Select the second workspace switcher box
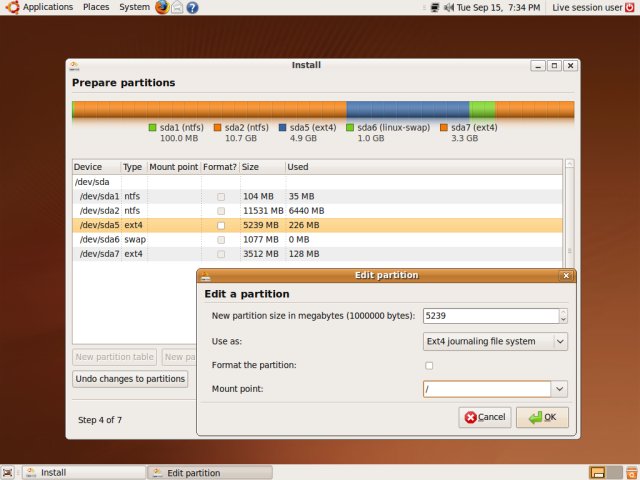This screenshot has height=480, width=640. (614, 473)
